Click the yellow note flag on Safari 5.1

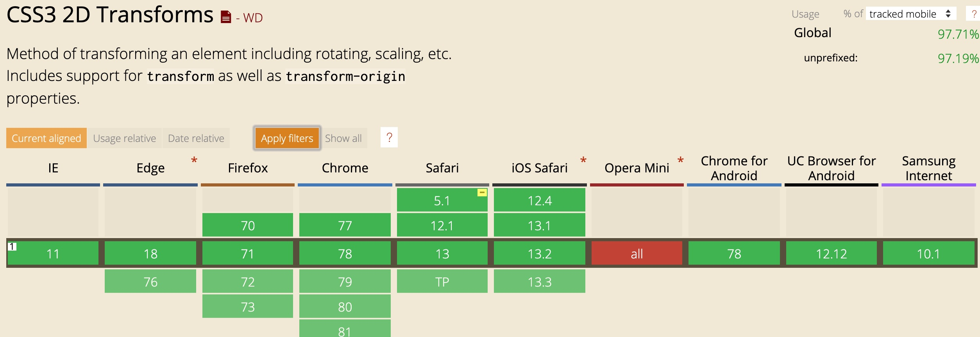pyautogui.click(x=482, y=192)
